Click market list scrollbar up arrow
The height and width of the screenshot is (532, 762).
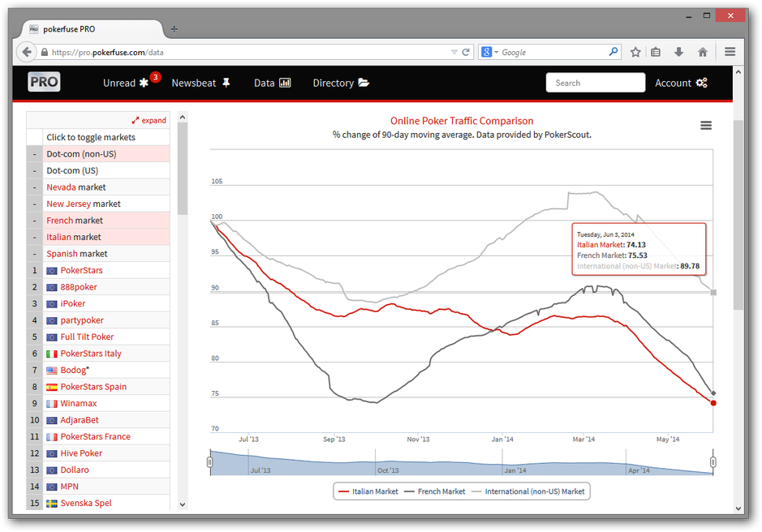(x=183, y=117)
